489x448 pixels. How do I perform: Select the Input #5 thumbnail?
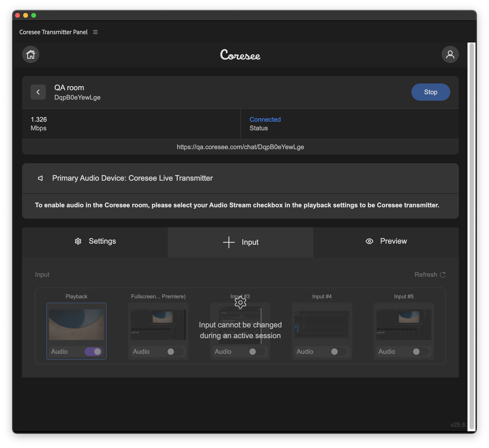pos(404,324)
